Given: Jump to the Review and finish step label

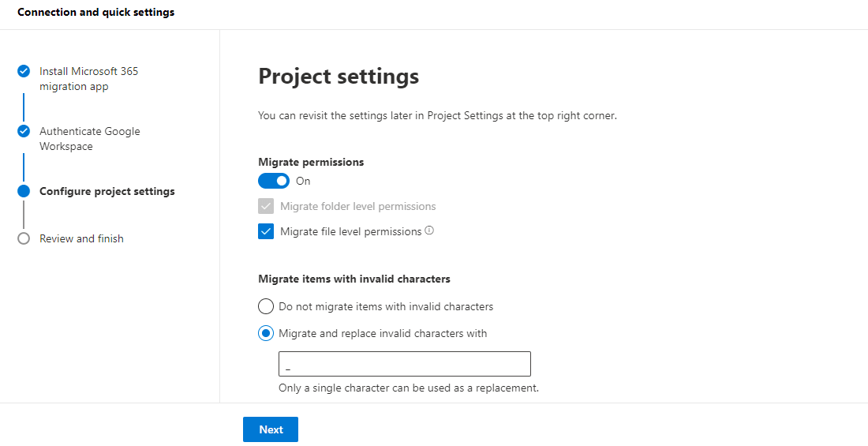Looking at the screenshot, I should (x=81, y=238).
